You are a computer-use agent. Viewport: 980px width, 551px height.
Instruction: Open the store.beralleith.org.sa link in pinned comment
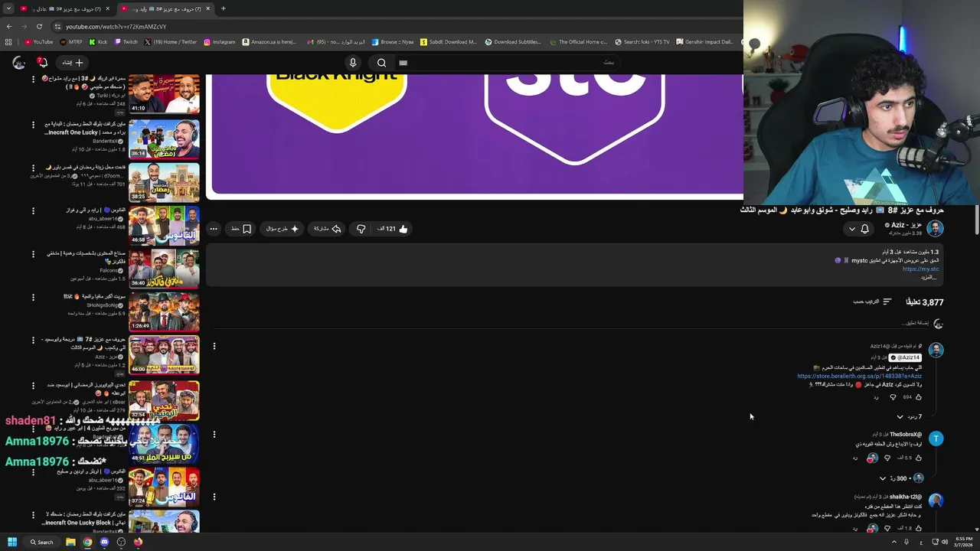pyautogui.click(x=859, y=376)
